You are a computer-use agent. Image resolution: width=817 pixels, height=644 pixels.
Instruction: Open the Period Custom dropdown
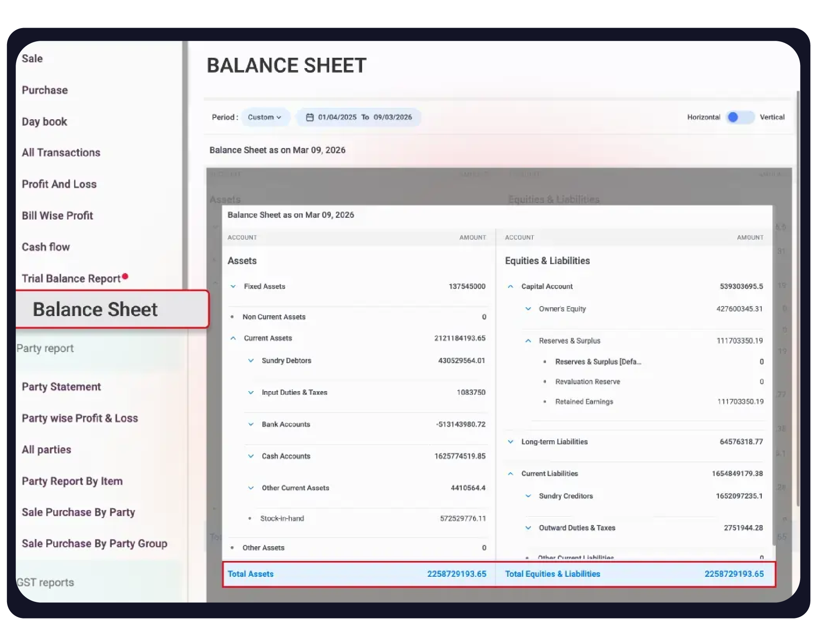click(x=265, y=117)
